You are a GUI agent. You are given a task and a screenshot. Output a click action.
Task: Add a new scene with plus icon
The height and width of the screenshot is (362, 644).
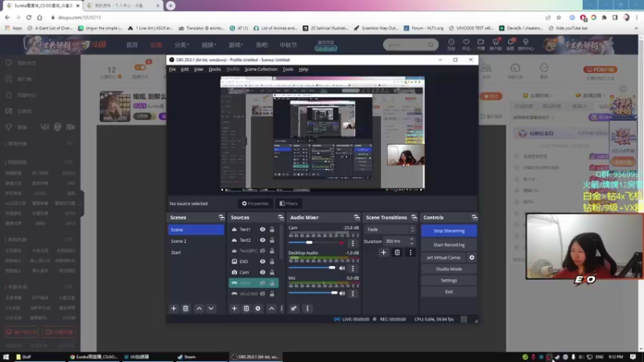tap(173, 308)
